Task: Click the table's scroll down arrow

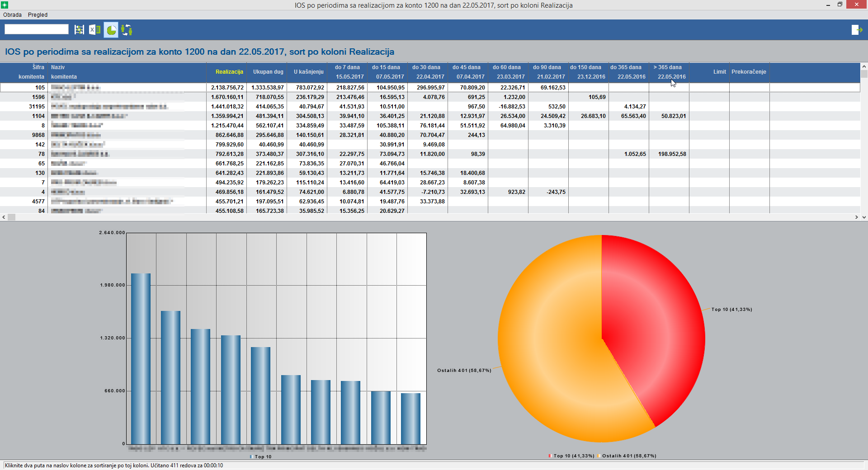Action: tap(864, 217)
